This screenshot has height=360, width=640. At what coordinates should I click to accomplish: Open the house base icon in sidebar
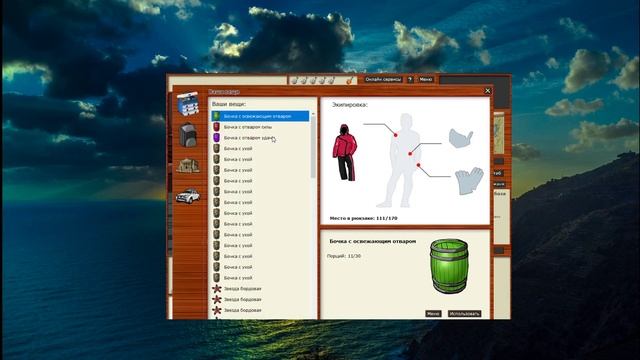pyautogui.click(x=188, y=165)
